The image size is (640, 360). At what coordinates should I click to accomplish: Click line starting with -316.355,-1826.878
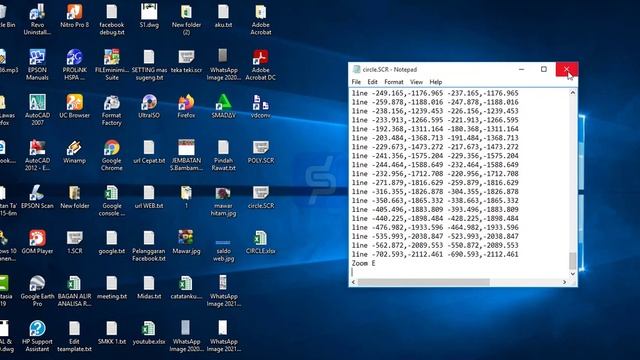click(x=435, y=191)
